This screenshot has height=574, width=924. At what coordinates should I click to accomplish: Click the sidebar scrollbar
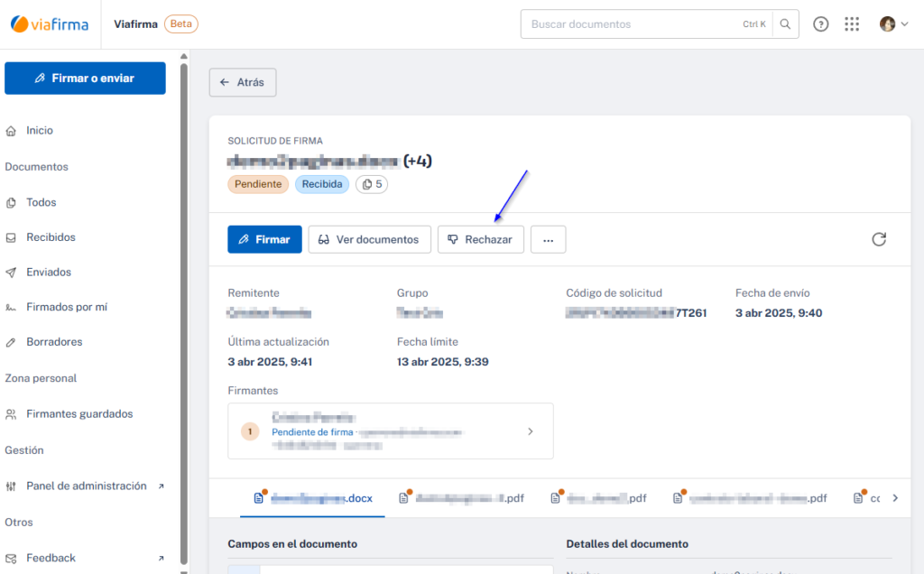[x=184, y=314]
